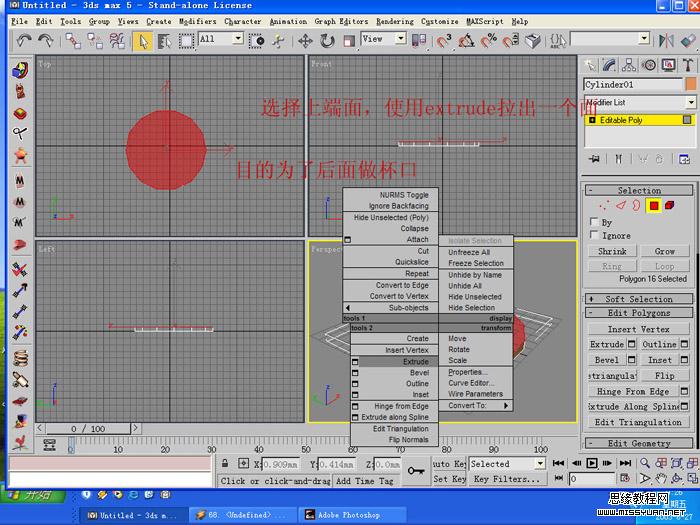
Task: Click Pin Stack icon under modifier stack
Action: (594, 159)
